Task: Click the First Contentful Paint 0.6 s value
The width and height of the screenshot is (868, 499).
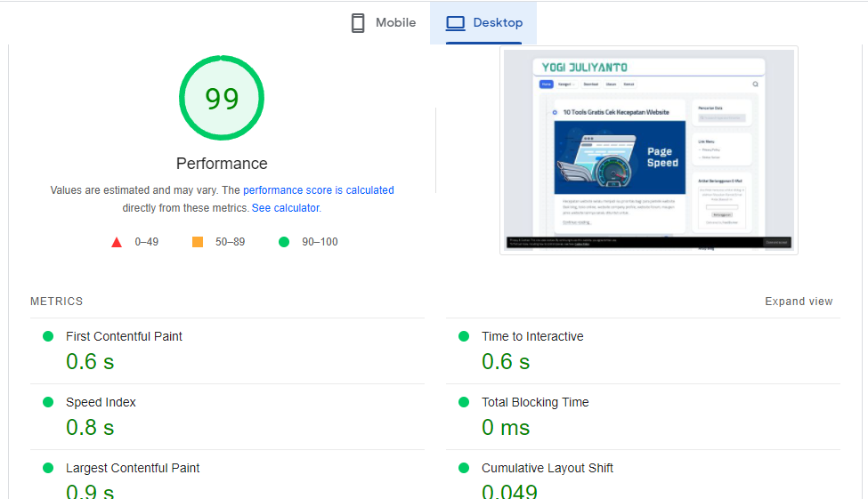Action: 90,362
